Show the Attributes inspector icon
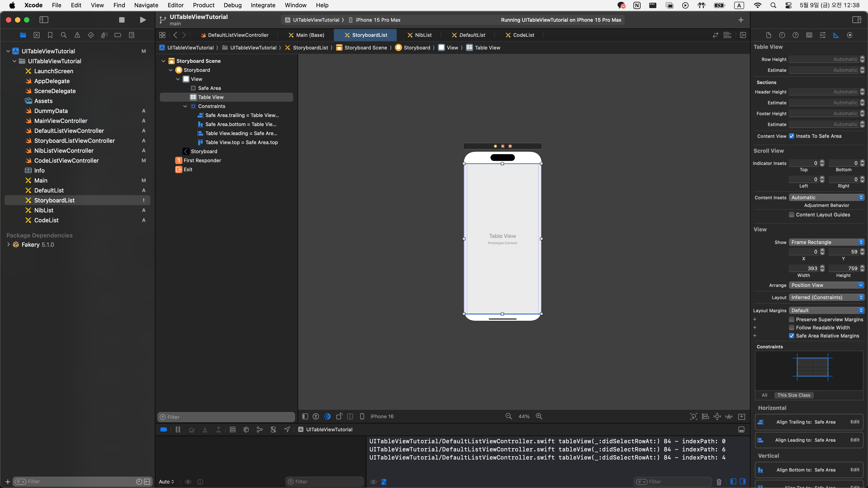 pos(823,35)
